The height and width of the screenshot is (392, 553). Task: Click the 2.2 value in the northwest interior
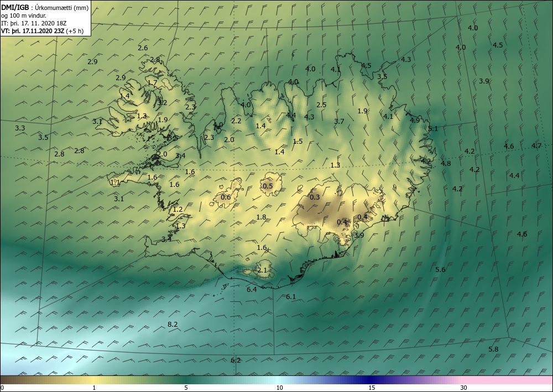pyautogui.click(x=236, y=121)
